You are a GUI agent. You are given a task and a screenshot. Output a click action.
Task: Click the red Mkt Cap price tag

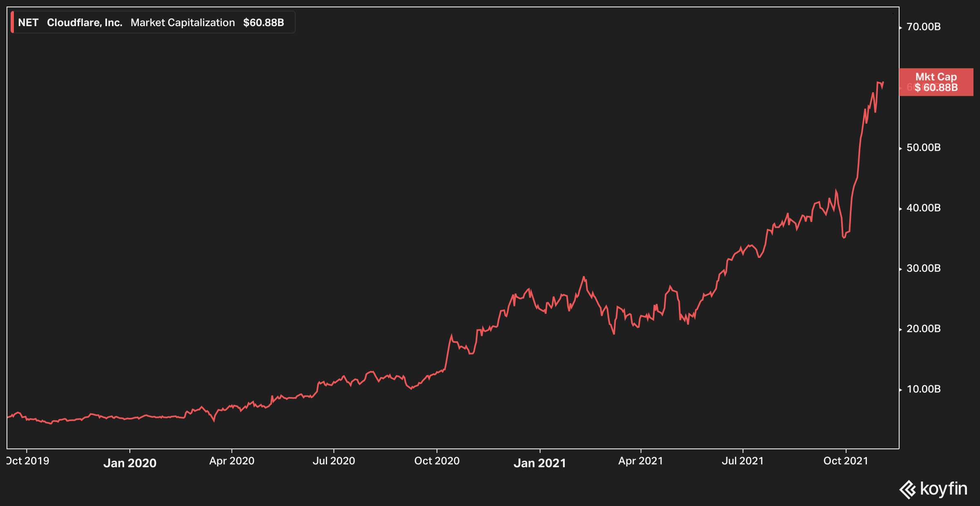click(936, 82)
